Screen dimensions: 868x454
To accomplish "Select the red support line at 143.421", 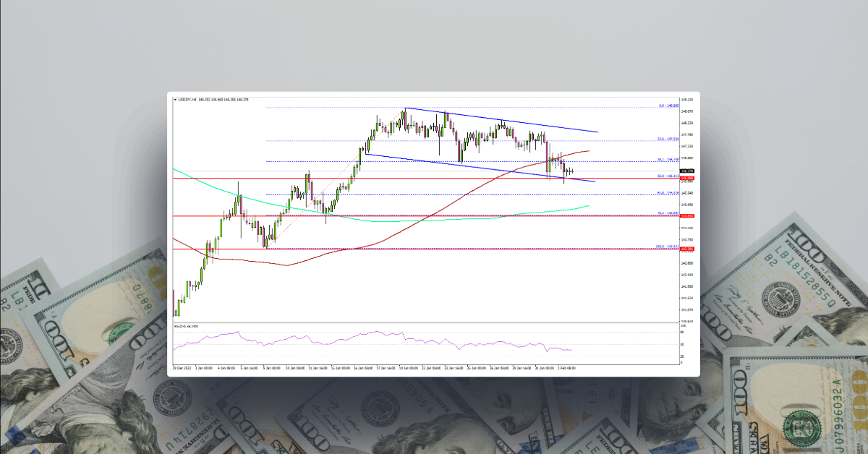I will coord(434,248).
